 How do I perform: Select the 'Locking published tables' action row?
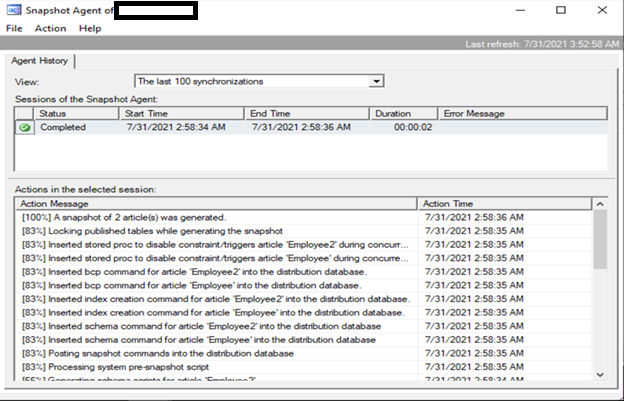pos(304,231)
